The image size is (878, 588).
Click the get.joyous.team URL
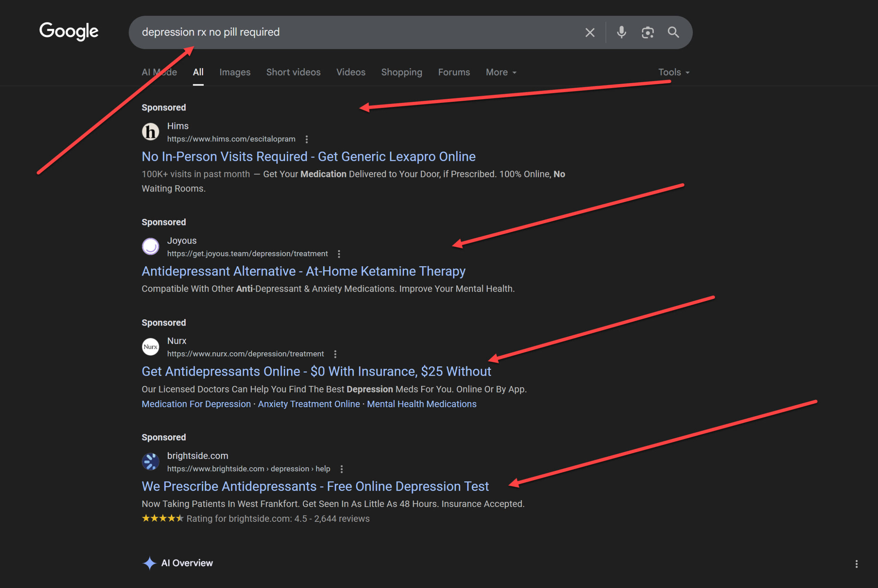tap(247, 254)
